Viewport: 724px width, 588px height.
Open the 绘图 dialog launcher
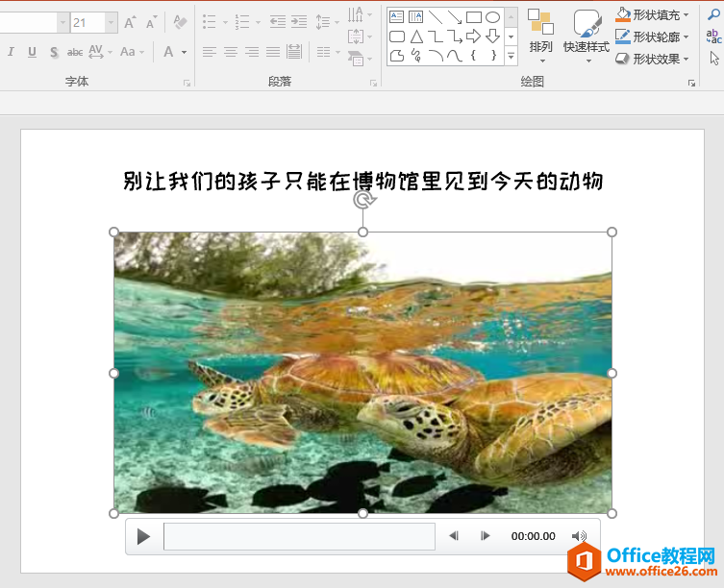click(x=691, y=83)
